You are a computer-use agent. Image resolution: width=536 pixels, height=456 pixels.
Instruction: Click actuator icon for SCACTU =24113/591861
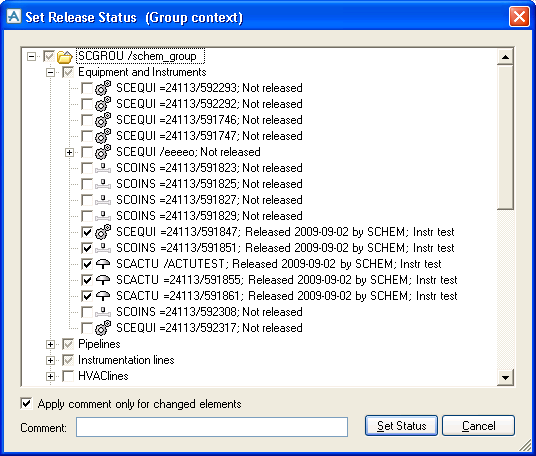[x=103, y=296]
